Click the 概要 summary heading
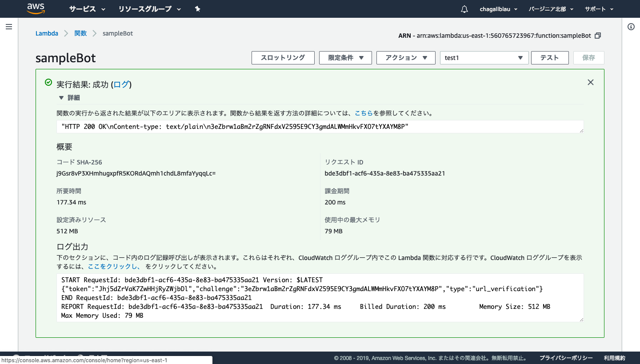Screen dimensions: 640x364 coord(64,147)
